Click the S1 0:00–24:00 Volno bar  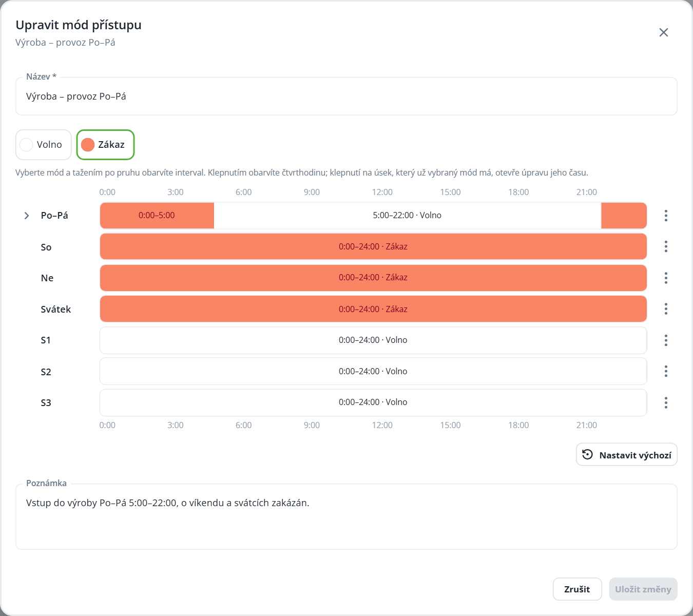373,340
